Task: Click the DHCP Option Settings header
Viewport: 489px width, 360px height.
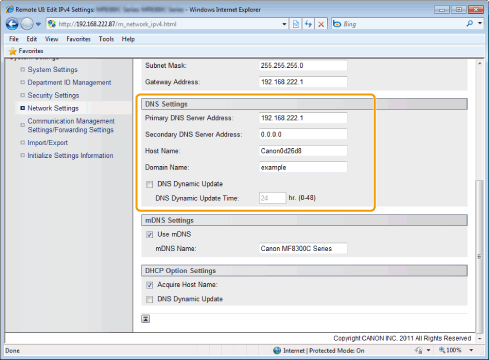Action: [x=304, y=271]
